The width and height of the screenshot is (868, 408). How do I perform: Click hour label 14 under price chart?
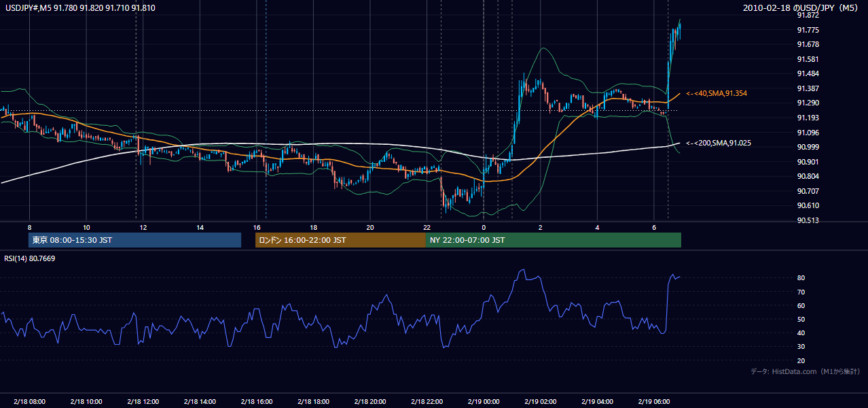[x=200, y=227]
